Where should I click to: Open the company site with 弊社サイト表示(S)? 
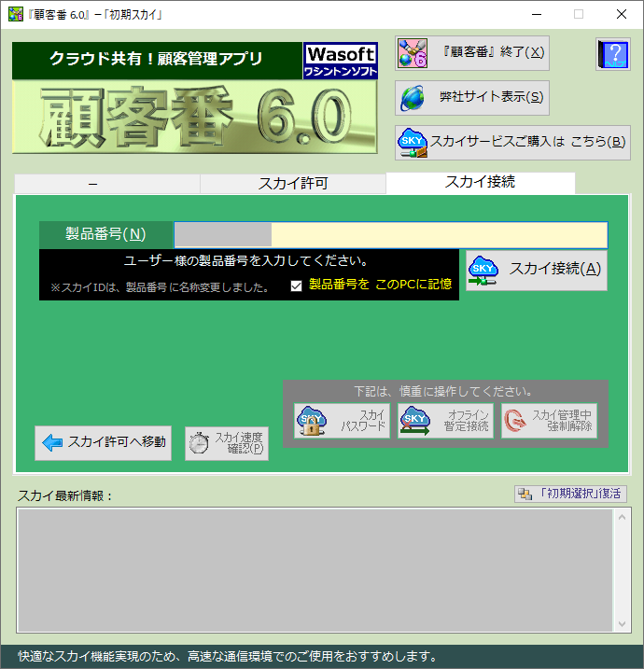tap(472, 98)
